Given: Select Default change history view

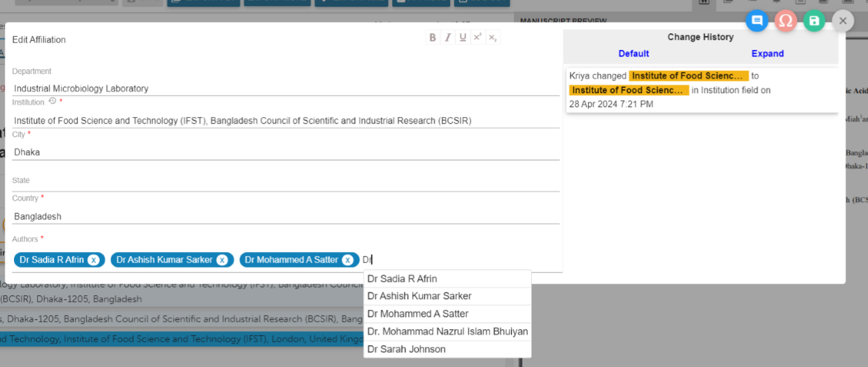Looking at the screenshot, I should click(633, 54).
